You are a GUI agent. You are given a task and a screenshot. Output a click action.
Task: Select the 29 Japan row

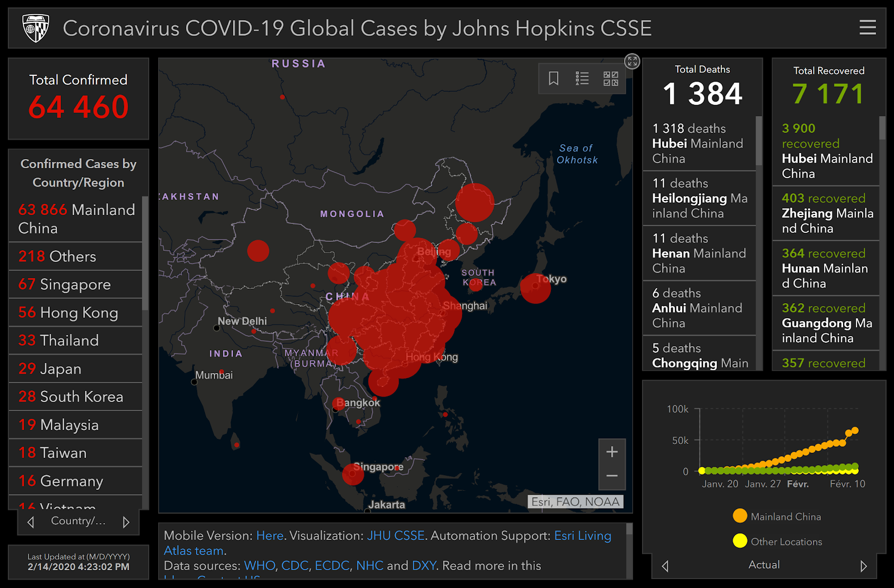(75, 369)
